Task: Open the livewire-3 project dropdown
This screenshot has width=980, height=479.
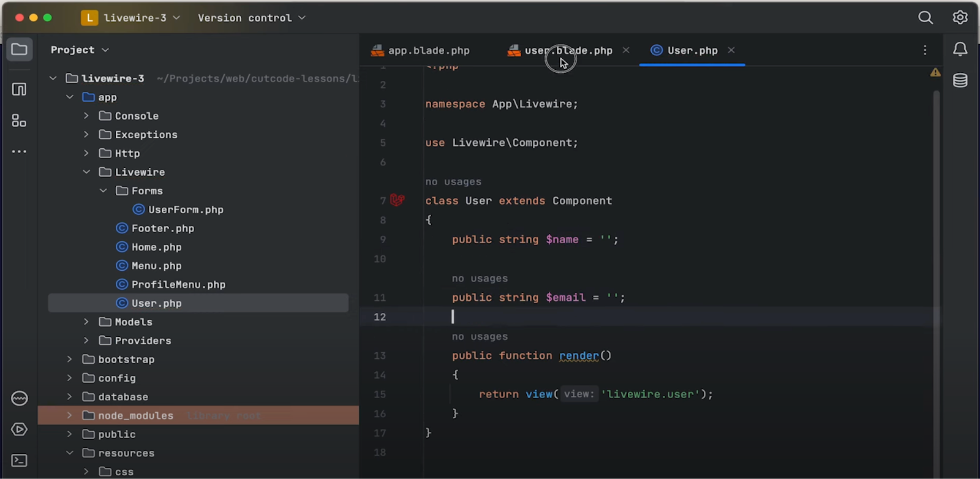Action: pyautogui.click(x=142, y=18)
